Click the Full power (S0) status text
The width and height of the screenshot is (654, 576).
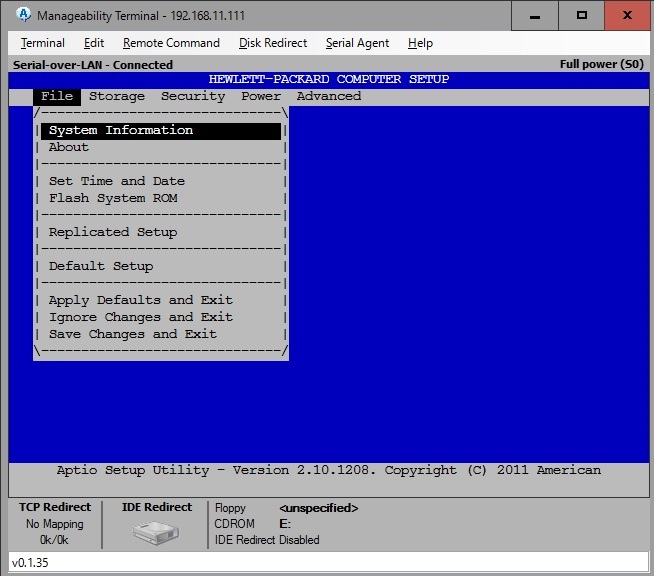(601, 64)
